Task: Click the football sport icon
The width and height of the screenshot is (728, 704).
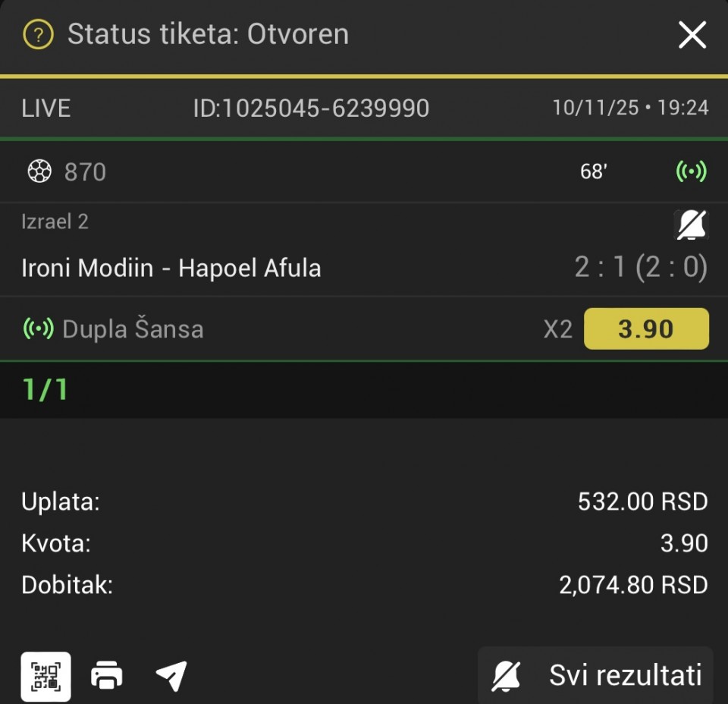Action: pyautogui.click(x=39, y=172)
